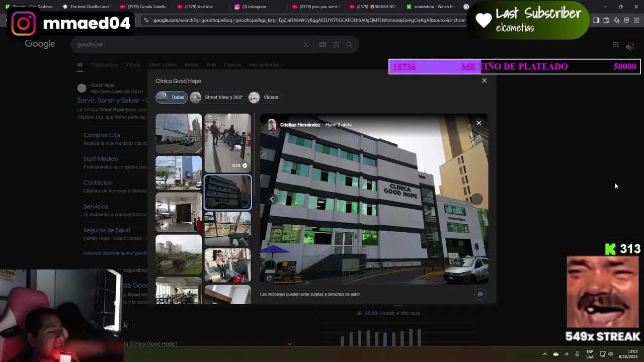
Task: Switch to the Books results tab
Action: [x=191, y=65]
